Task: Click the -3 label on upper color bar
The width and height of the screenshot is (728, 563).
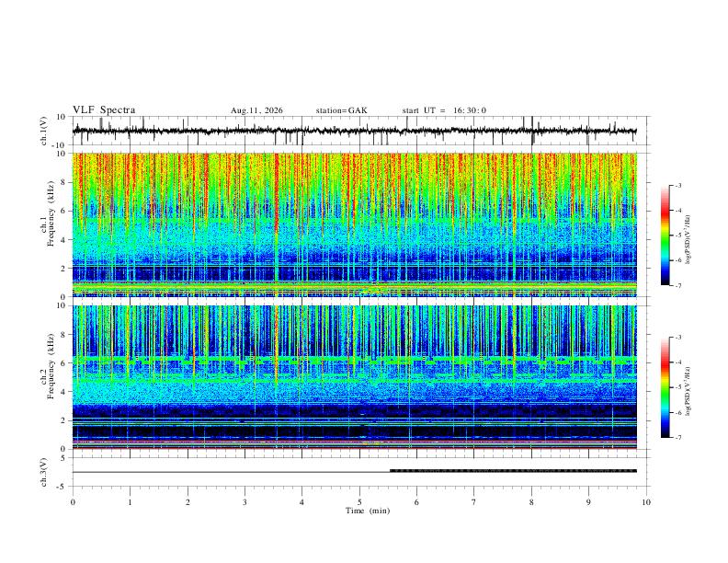Action: coord(677,185)
